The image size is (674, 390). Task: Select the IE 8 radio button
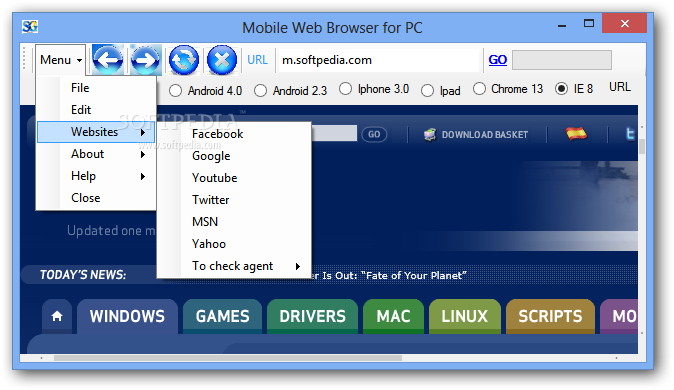point(561,89)
